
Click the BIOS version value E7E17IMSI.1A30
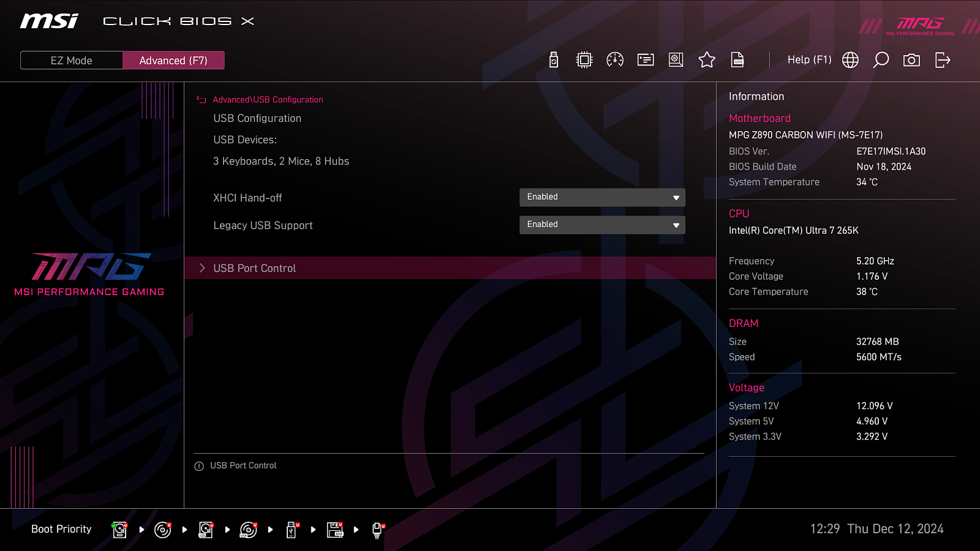891,151
